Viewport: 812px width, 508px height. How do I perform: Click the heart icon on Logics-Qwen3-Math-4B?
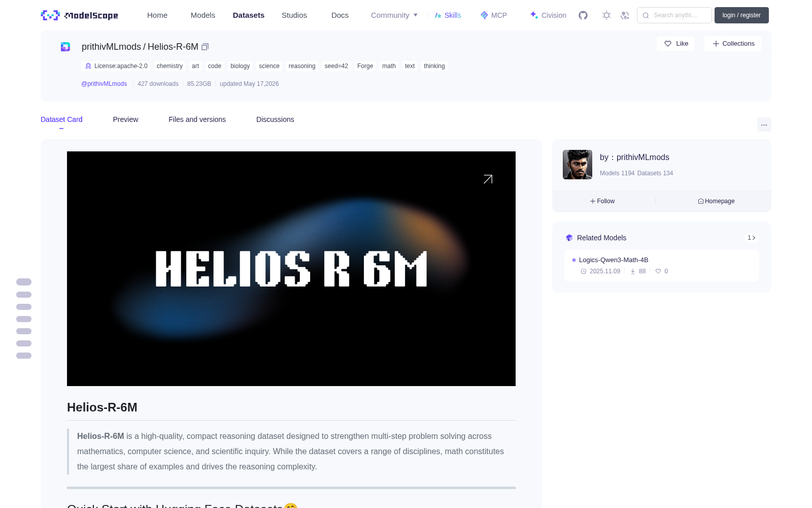(658, 271)
